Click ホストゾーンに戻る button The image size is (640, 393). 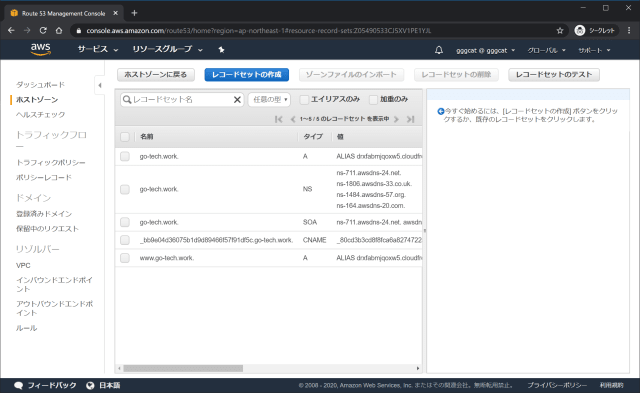(156, 75)
